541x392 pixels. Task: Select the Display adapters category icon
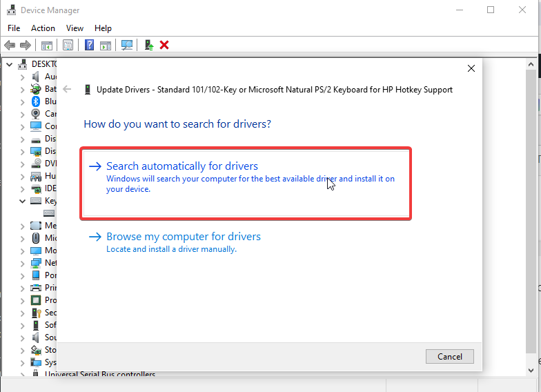coord(36,151)
